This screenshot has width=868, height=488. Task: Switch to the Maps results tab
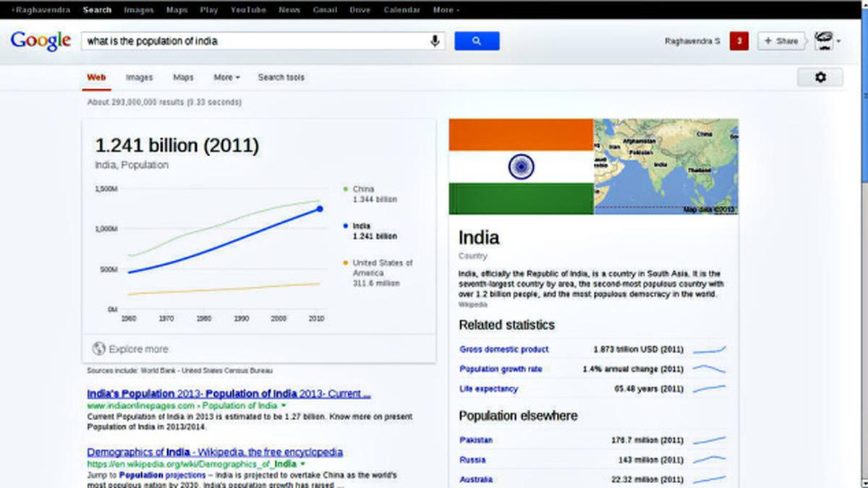(x=183, y=77)
